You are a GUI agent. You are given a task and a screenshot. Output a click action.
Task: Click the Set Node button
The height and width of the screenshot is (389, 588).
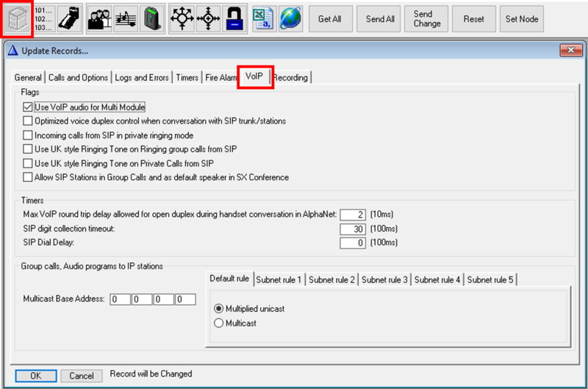[x=522, y=19]
